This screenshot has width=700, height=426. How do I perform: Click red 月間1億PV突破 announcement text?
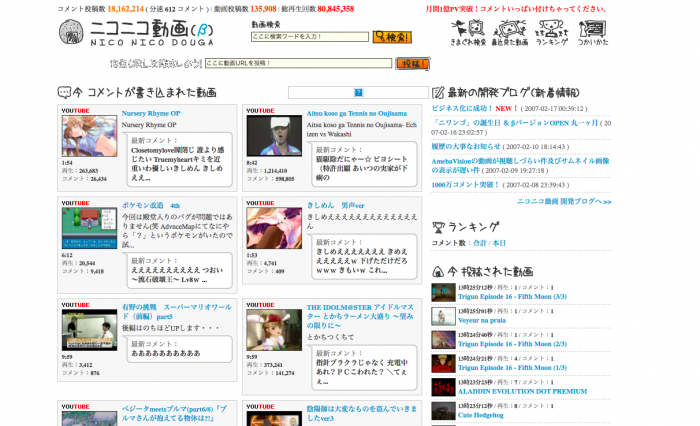(x=517, y=8)
